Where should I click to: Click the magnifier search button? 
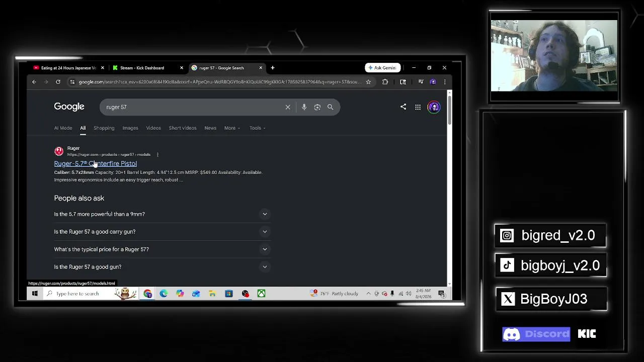point(330,107)
